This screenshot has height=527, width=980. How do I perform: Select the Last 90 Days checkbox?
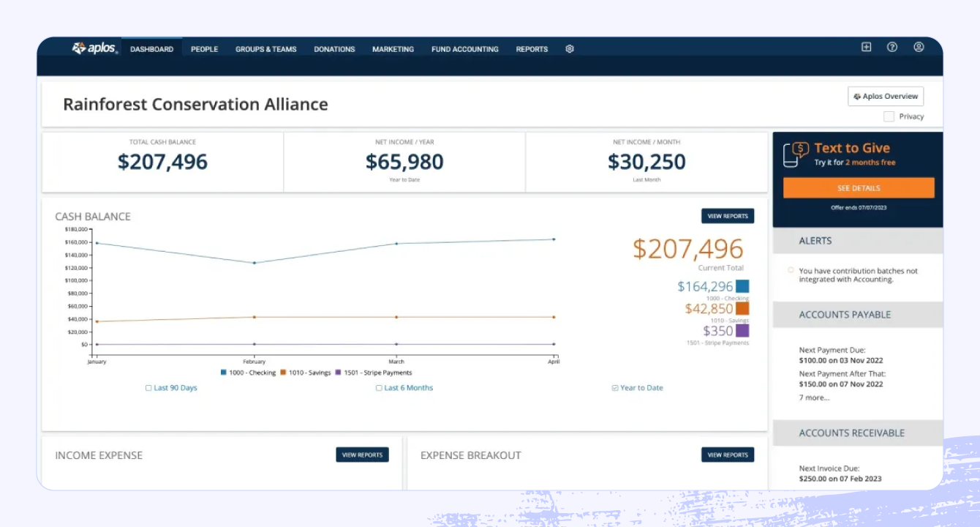click(148, 388)
